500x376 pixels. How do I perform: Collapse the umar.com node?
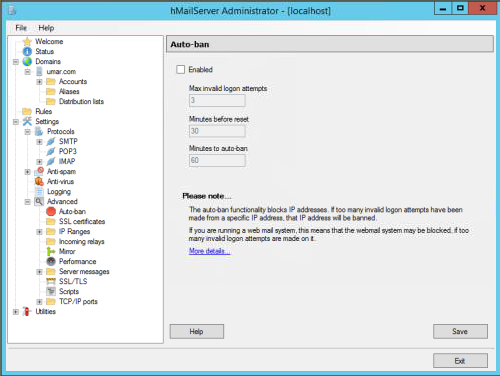(28, 72)
